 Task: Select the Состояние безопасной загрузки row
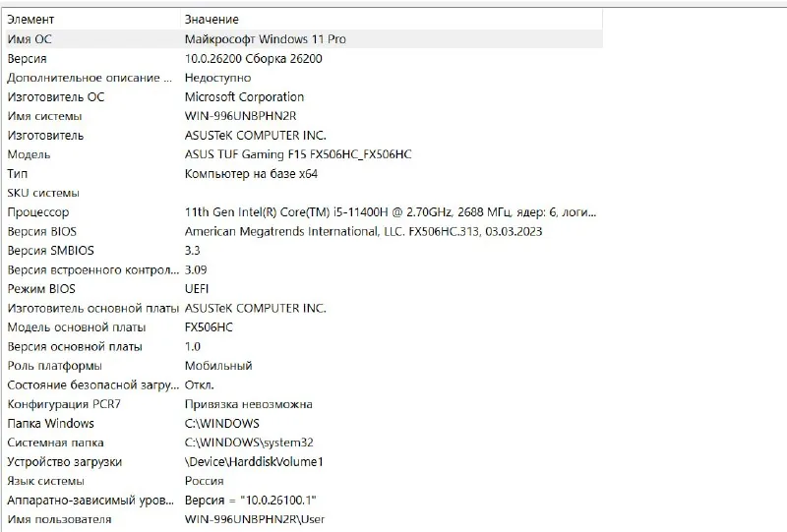92,384
